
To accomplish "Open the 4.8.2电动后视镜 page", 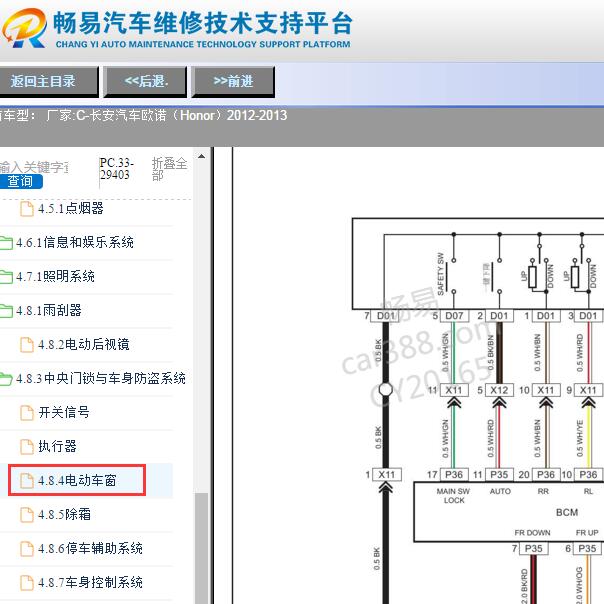I will point(84,344).
